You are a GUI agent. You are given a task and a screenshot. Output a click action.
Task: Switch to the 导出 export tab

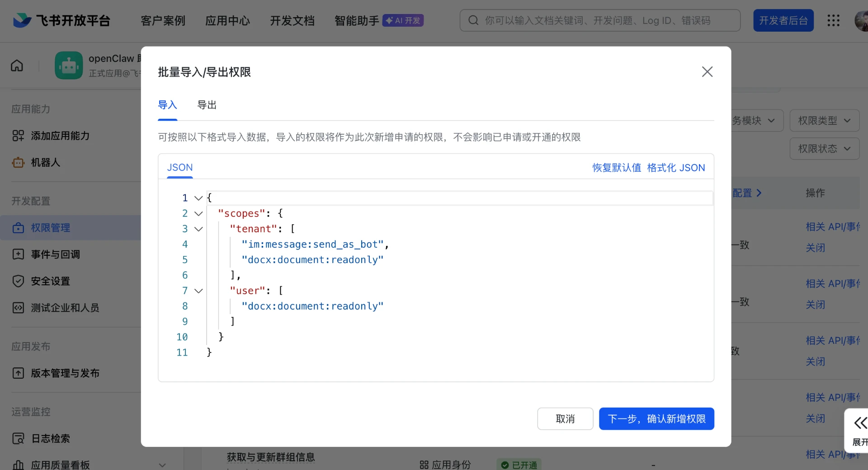207,105
